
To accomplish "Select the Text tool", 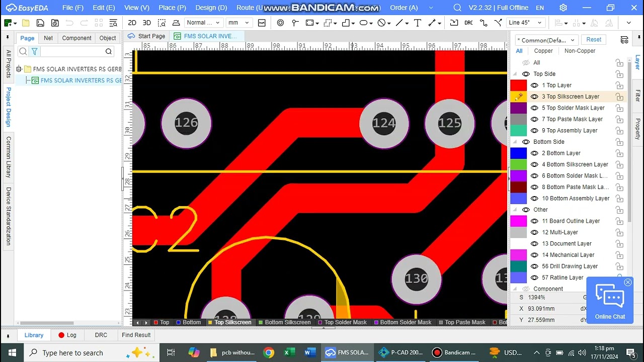I will 417,23.
